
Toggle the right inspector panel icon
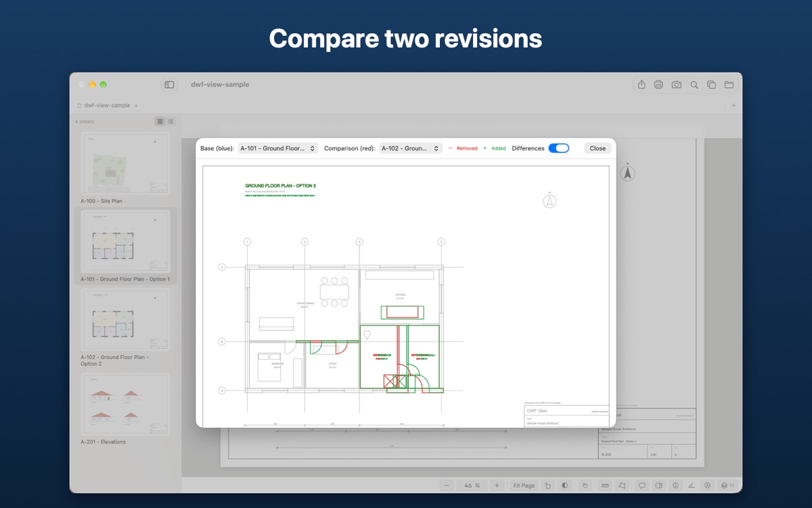(x=659, y=485)
